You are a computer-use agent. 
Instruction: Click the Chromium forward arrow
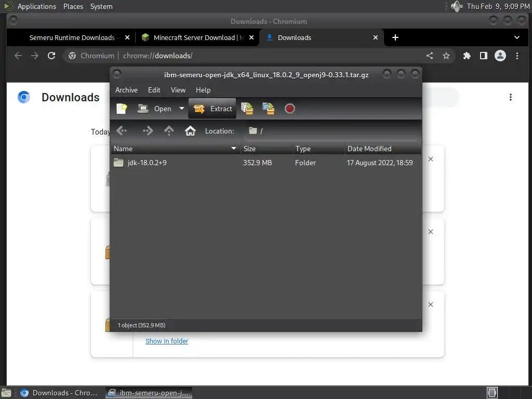[x=35, y=56]
